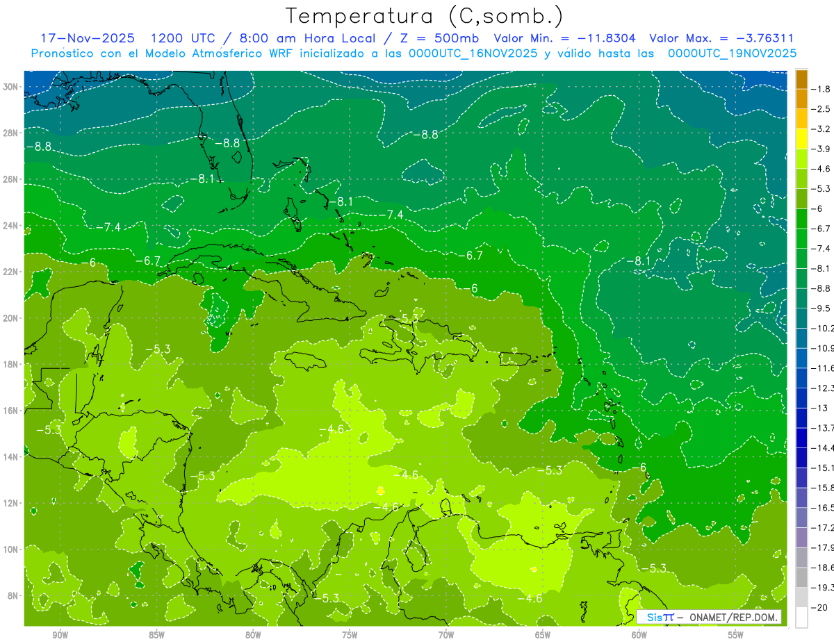Click the colorbar tick label "-11.6"
Image resolution: width=834 pixels, height=644 pixels.
[x=824, y=368]
